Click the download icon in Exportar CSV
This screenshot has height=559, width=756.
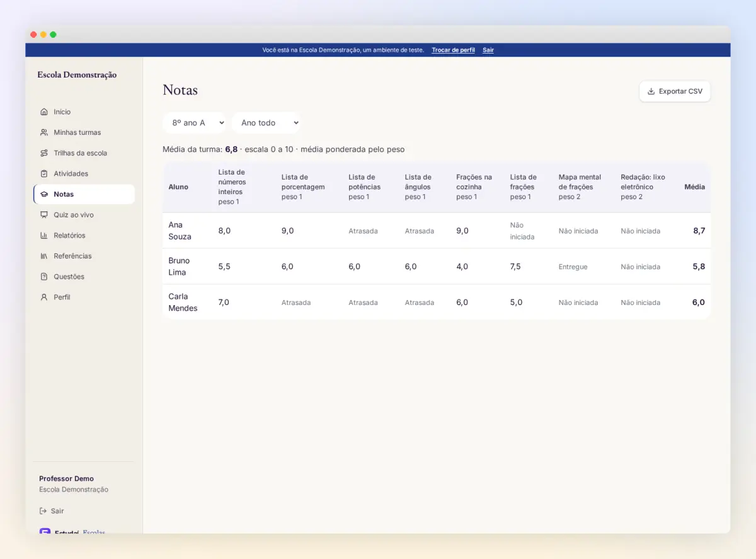[651, 91]
